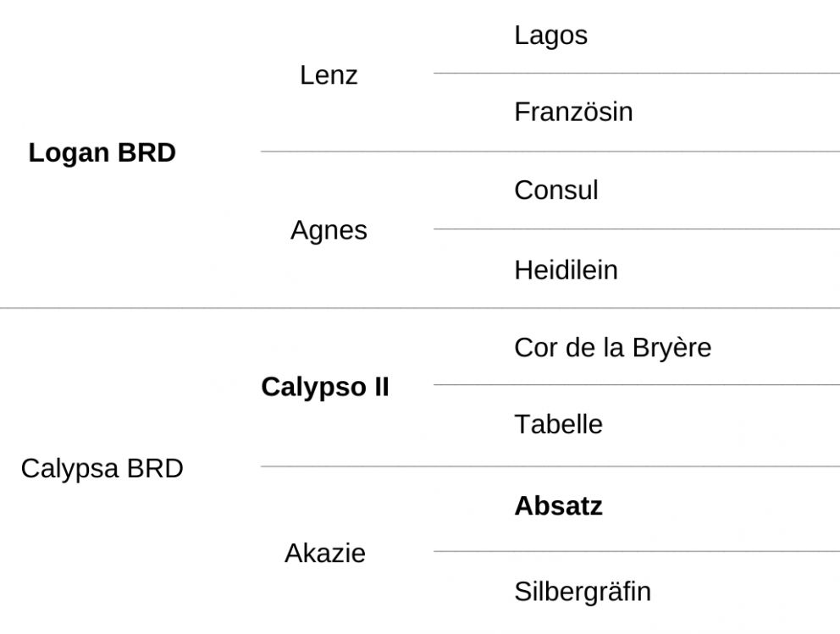
Task: Open the Calypsa BRD dam entry
Action: [102, 469]
